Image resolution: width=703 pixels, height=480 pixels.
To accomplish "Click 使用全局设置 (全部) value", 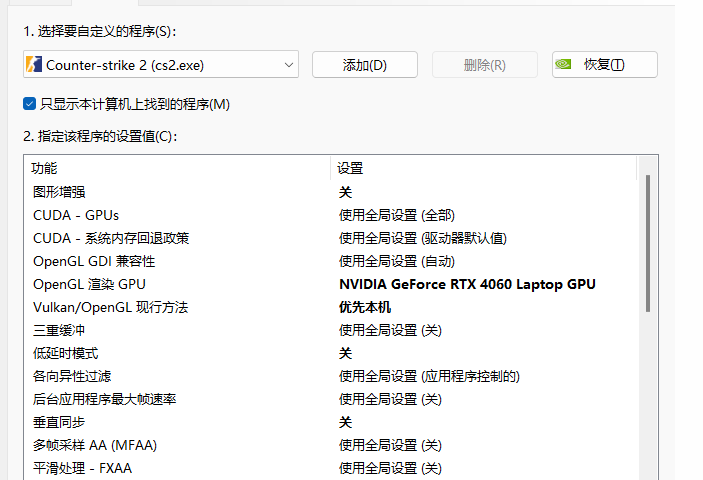I will coord(397,215).
